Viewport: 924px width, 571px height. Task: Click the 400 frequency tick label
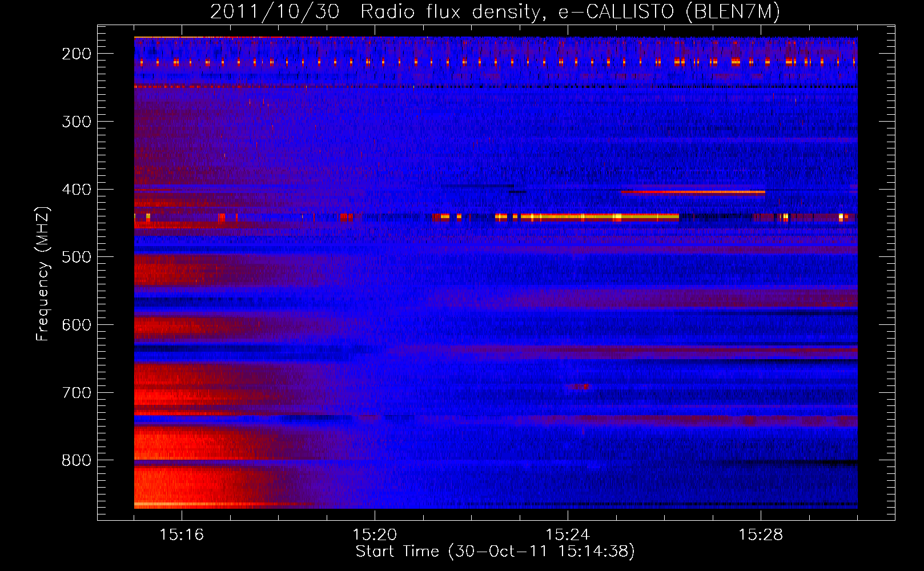76,190
